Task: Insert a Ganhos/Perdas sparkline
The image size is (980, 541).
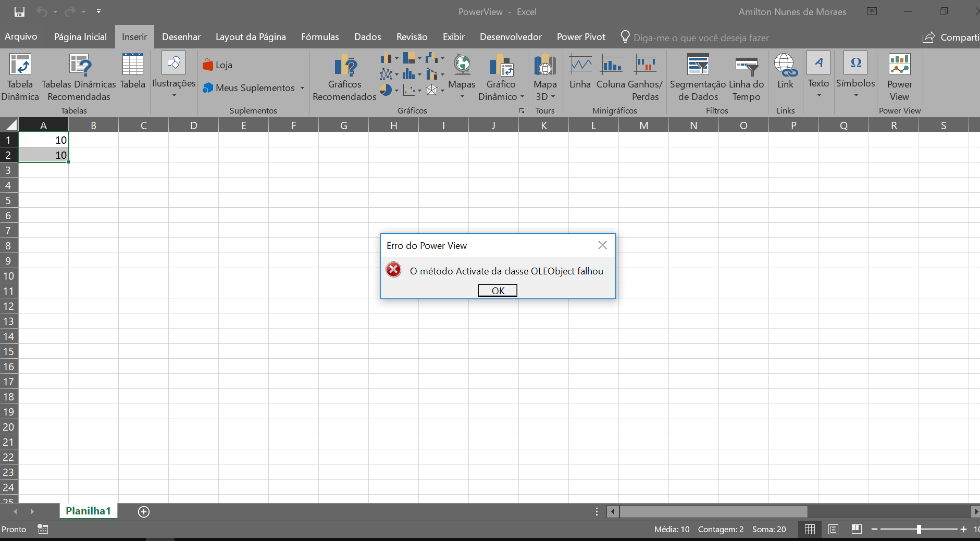Action: 646,77
